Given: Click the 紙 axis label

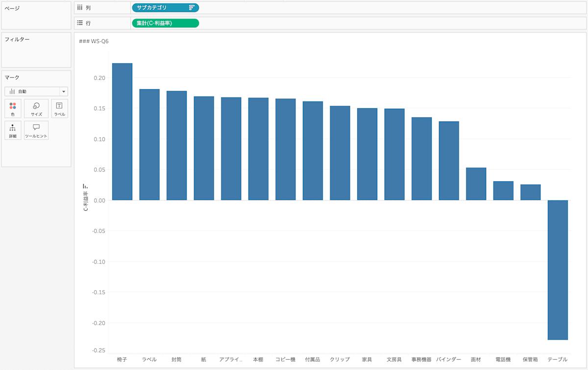Looking at the screenshot, I should 204,359.
